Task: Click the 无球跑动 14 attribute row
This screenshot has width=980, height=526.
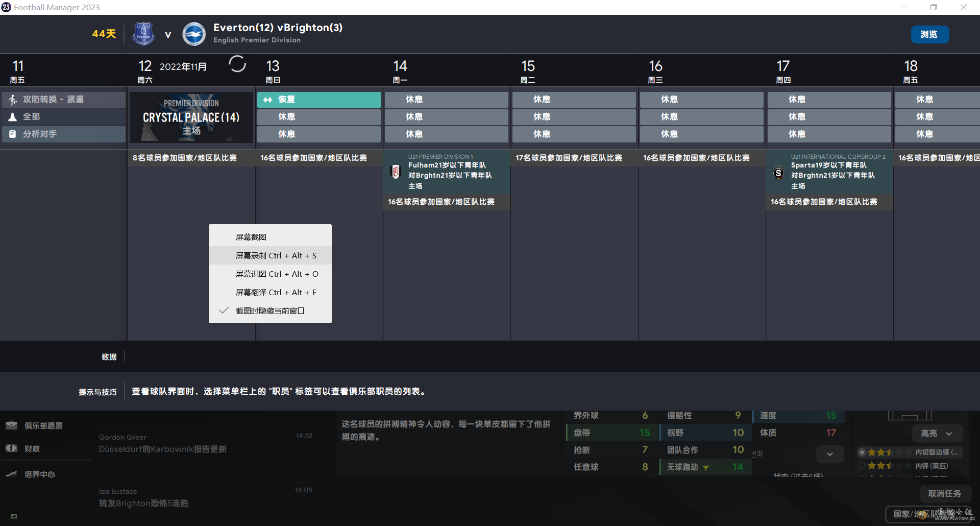Action: (706, 467)
